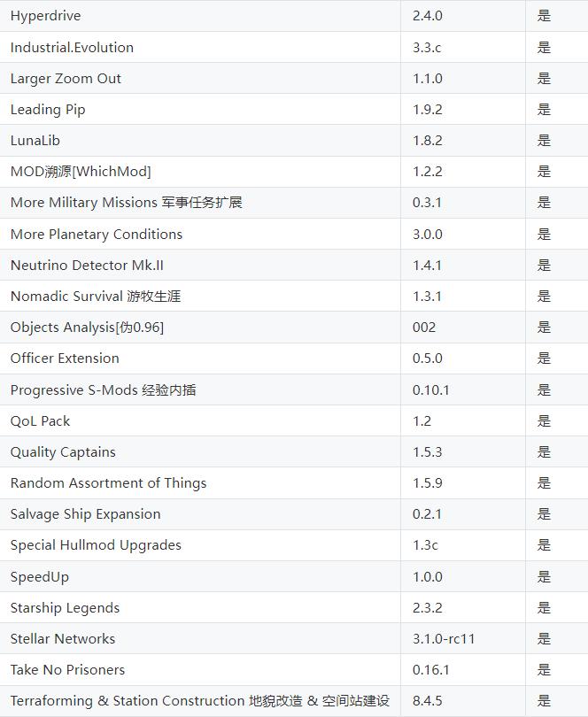Screen dimensions: 588x717
Task: Select the Industrial.Evolution row name
Action: (x=72, y=48)
